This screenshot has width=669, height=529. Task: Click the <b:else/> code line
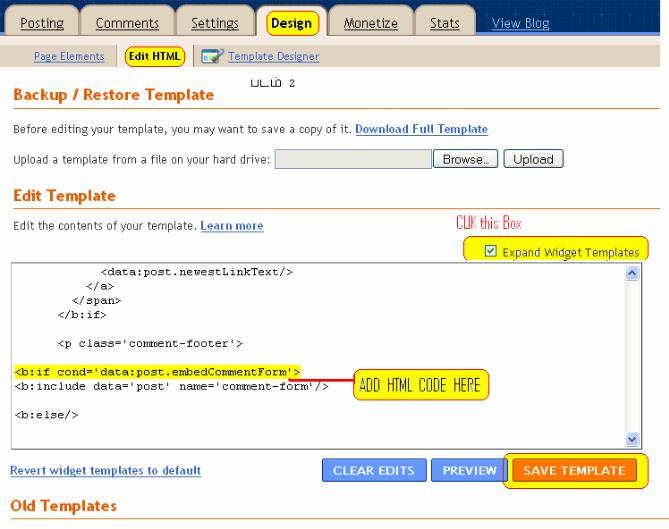(47, 415)
